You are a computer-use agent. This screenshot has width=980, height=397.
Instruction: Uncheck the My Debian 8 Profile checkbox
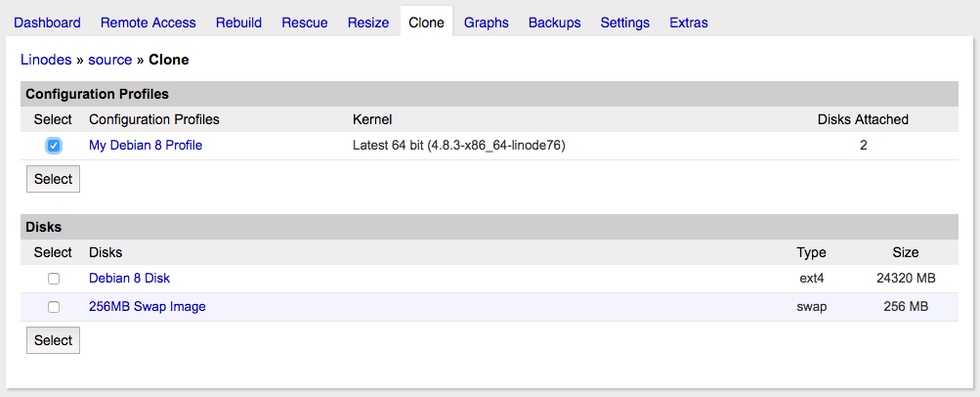point(54,146)
